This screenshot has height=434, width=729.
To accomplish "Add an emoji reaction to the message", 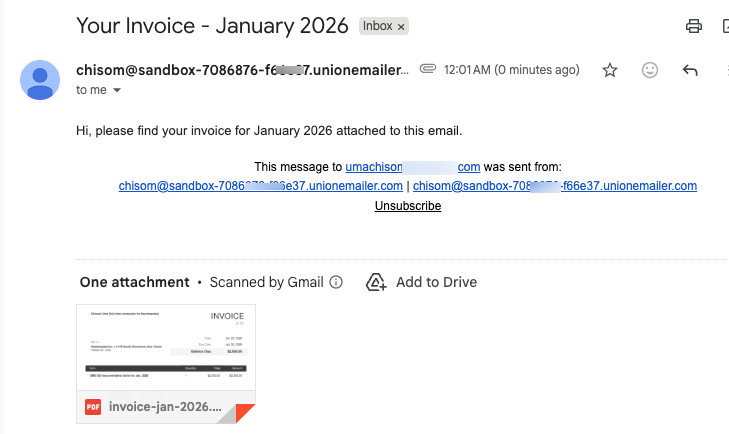I will point(649,70).
